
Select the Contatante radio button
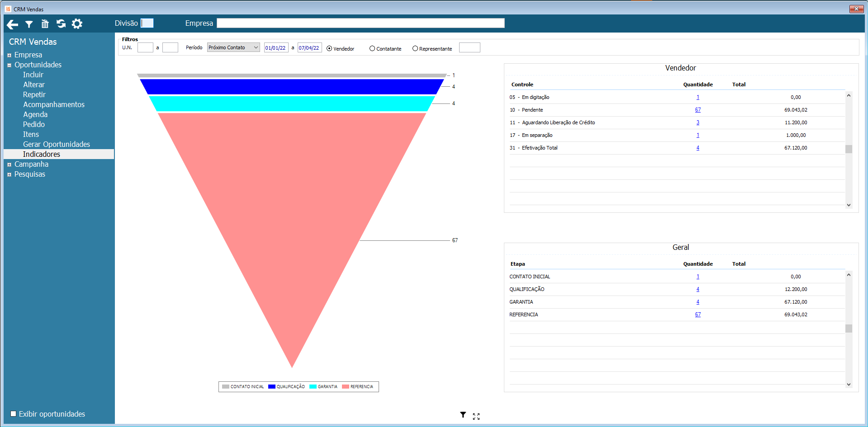click(372, 48)
